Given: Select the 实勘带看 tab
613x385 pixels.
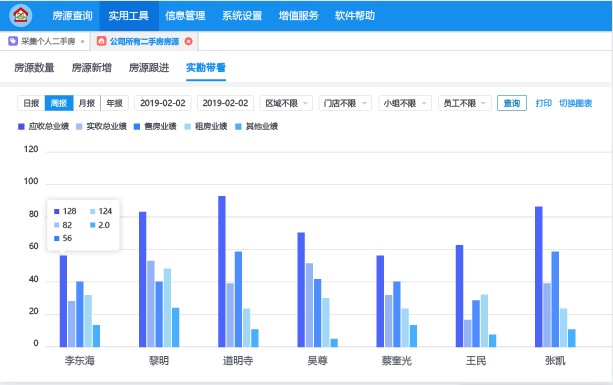Looking at the screenshot, I should [206, 68].
